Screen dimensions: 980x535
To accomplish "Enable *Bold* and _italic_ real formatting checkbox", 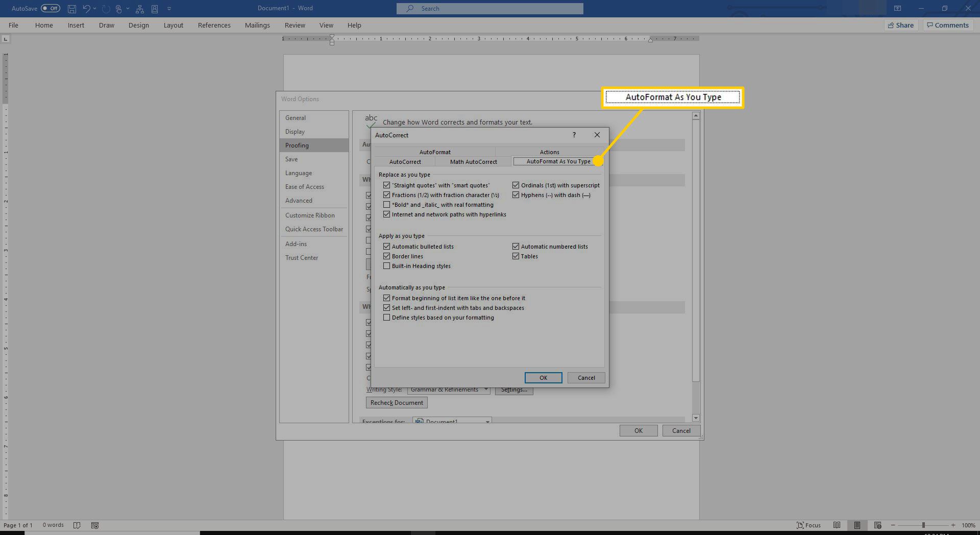I will 386,205.
